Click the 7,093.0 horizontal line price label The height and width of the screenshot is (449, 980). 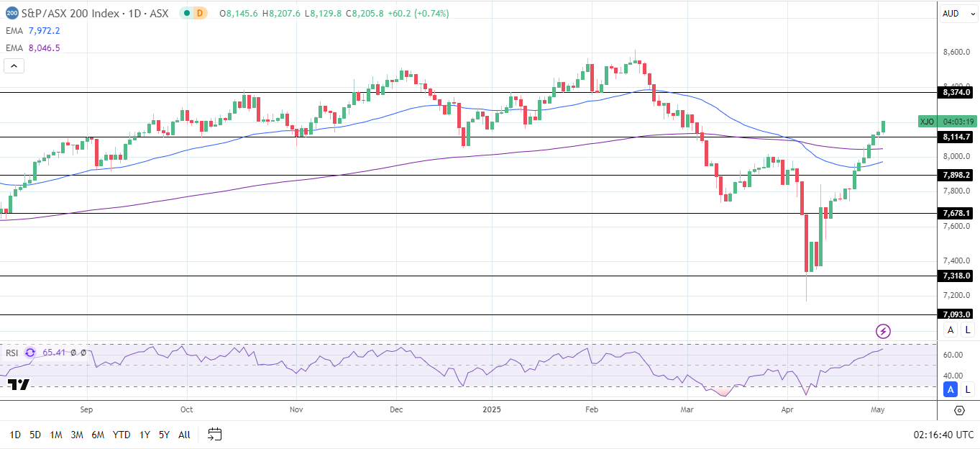coord(956,314)
